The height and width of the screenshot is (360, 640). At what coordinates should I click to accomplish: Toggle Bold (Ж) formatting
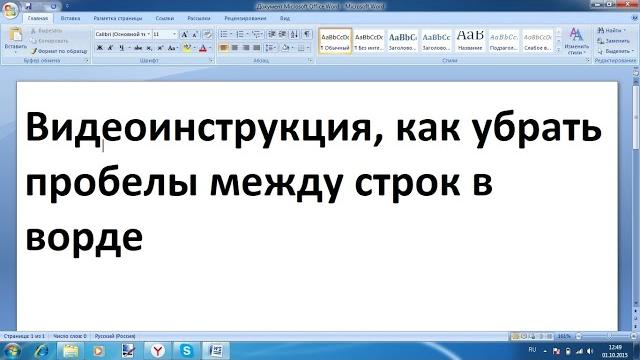click(x=100, y=48)
